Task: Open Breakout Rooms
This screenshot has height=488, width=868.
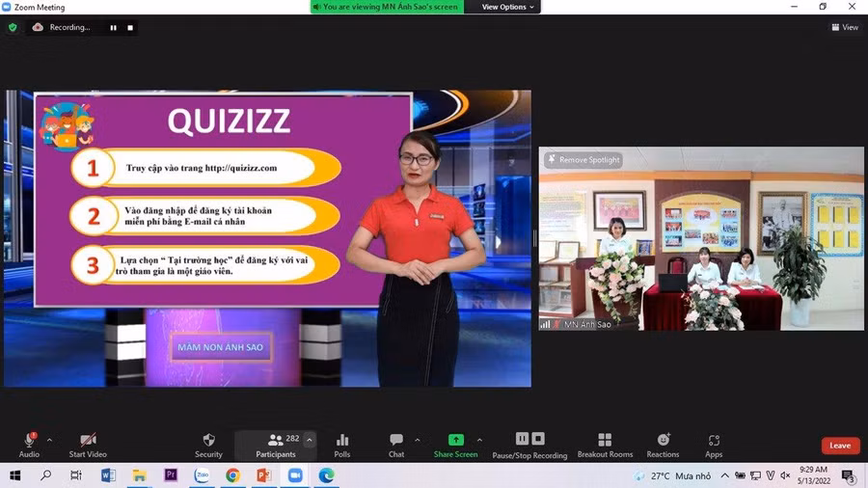Action: 605,445
